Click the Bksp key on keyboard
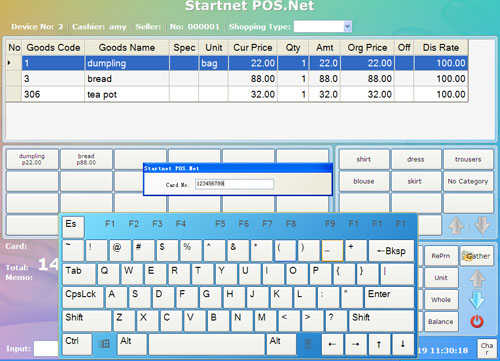 pos(391,250)
